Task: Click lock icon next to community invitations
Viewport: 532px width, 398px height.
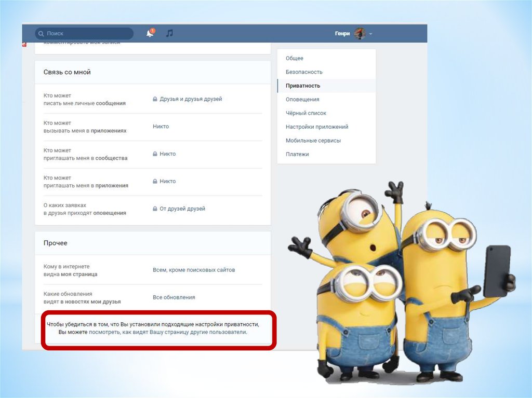Action: click(155, 154)
